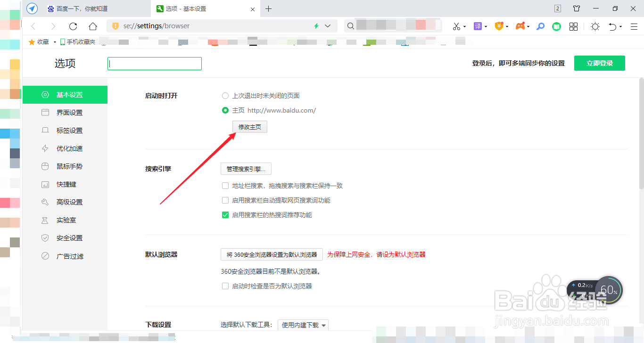Select the translate tool icon
This screenshot has width=644, height=343.
pos(478,26)
